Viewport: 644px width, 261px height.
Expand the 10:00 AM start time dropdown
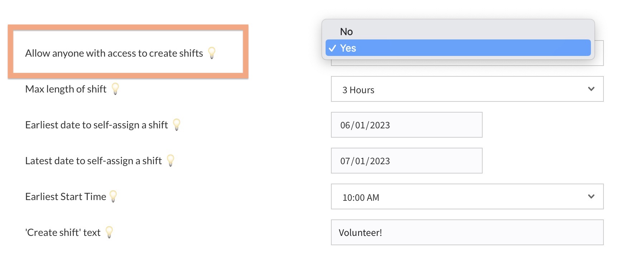tap(466, 197)
